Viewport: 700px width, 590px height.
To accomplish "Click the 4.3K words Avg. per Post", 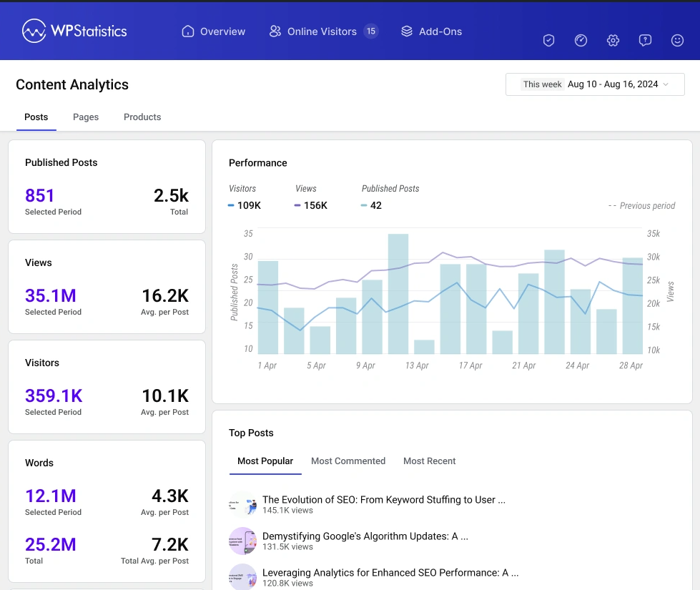I will pos(170,496).
